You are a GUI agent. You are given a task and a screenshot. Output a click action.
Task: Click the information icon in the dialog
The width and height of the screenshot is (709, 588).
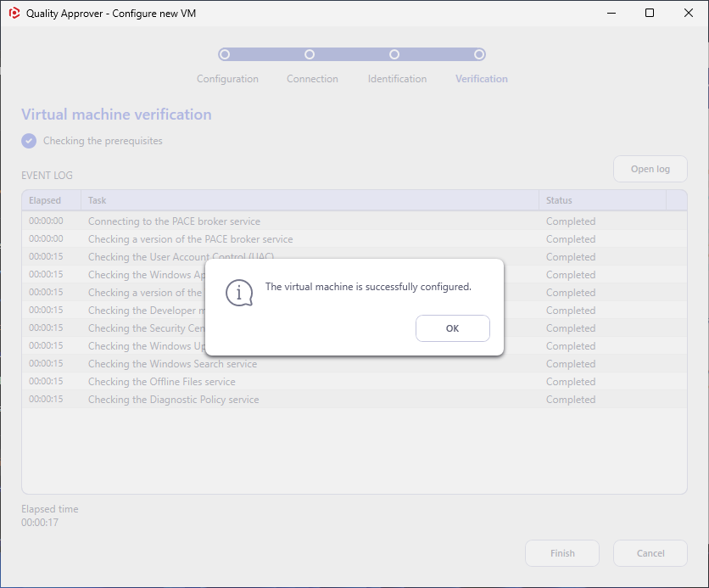pos(239,293)
